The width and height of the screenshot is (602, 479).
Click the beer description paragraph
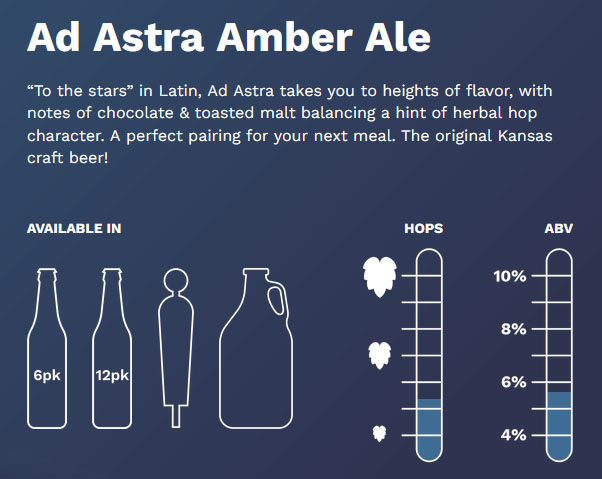290,124
